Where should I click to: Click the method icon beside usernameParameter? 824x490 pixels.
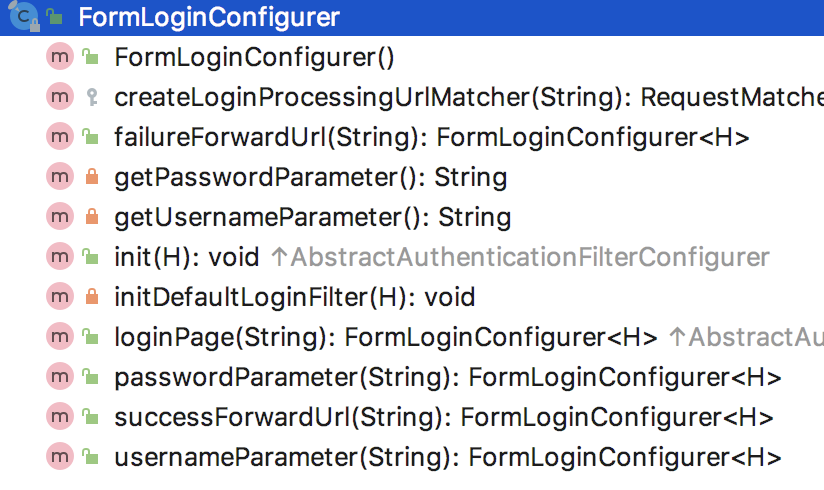point(60,457)
